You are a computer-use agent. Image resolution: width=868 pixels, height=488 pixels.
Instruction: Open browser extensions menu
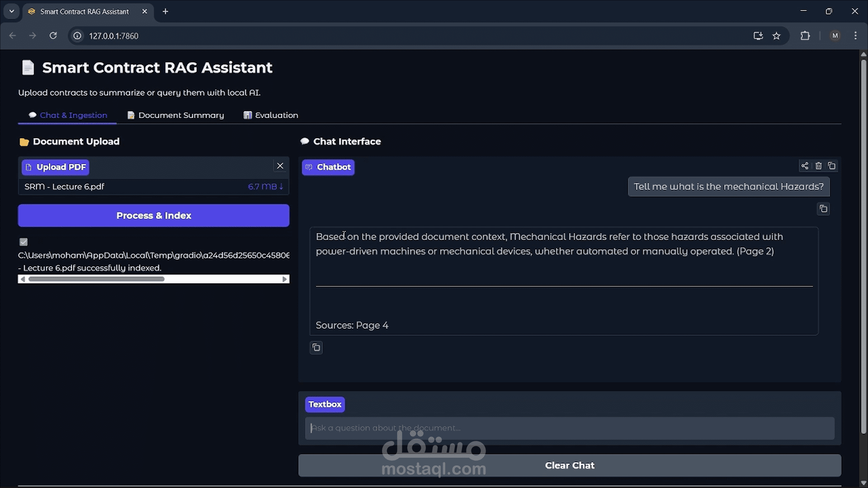805,36
